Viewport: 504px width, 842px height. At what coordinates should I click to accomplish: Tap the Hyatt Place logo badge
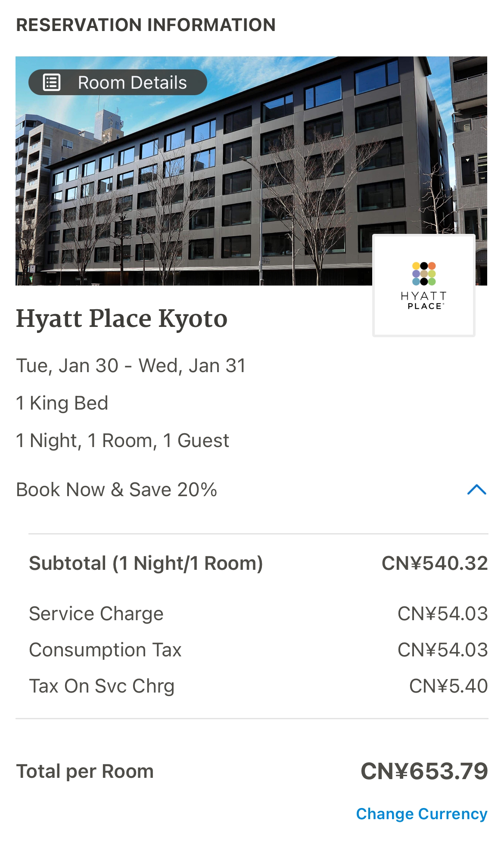tap(424, 286)
